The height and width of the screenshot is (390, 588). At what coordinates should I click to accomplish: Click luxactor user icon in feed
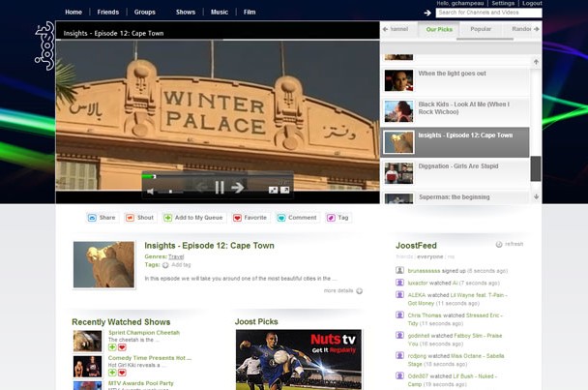click(x=399, y=283)
